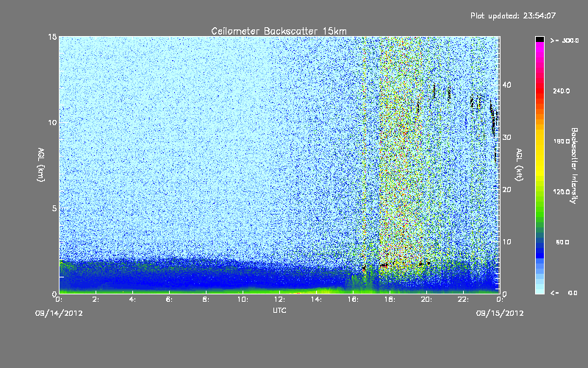
Task: Click the 20 kft right axis tick label
Action: [506, 190]
